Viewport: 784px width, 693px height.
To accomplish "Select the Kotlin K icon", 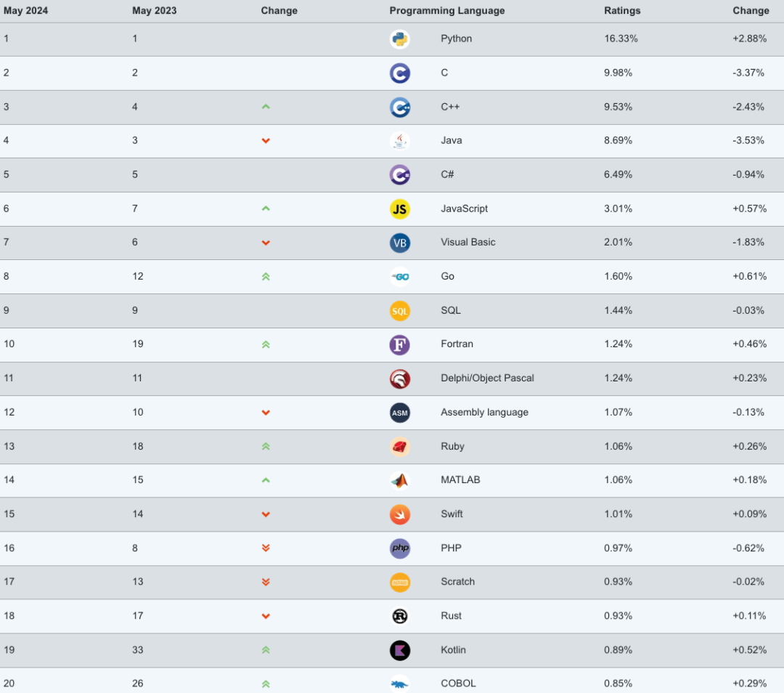I will 399,650.
